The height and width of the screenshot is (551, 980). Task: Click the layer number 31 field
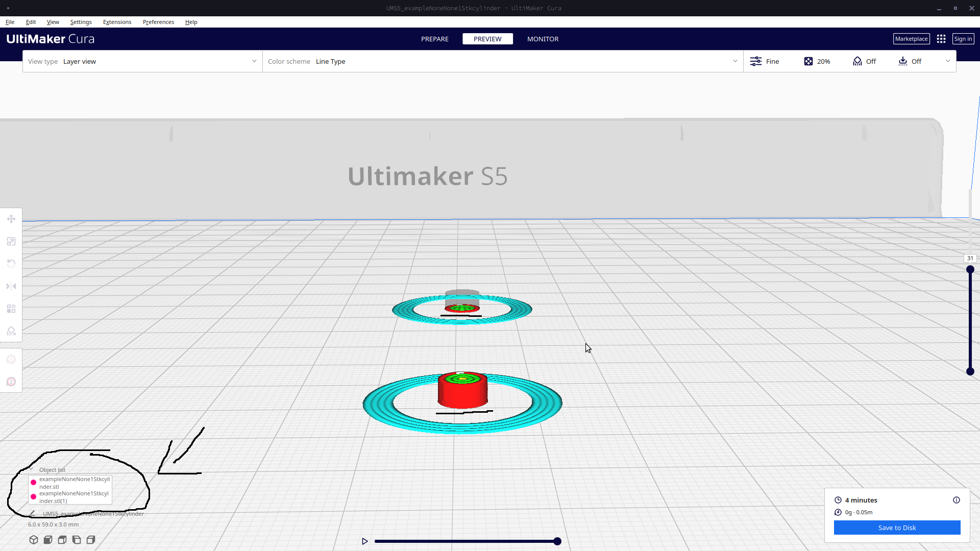970,258
